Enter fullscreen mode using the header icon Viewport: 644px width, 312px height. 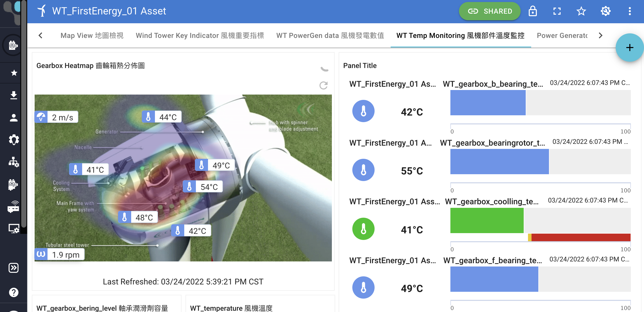click(557, 11)
